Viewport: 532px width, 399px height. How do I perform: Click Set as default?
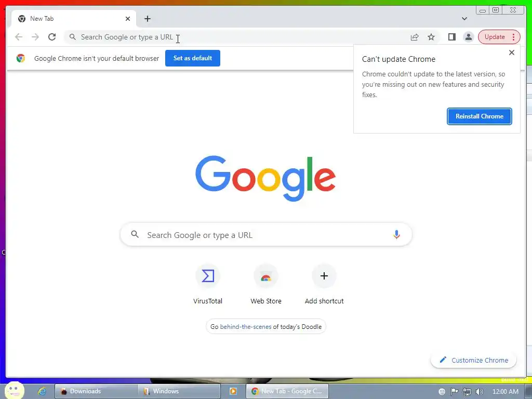tap(193, 58)
